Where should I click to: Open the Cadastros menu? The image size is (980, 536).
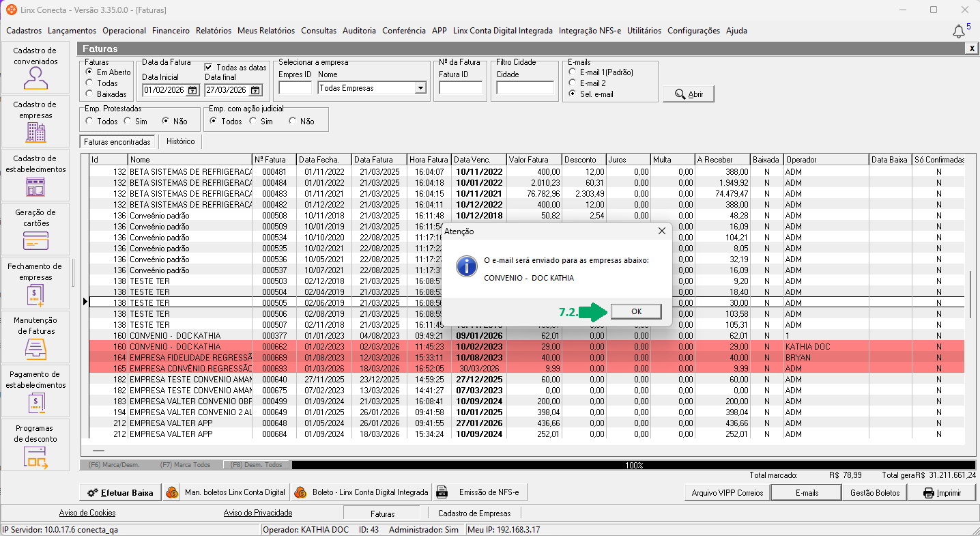tap(24, 31)
